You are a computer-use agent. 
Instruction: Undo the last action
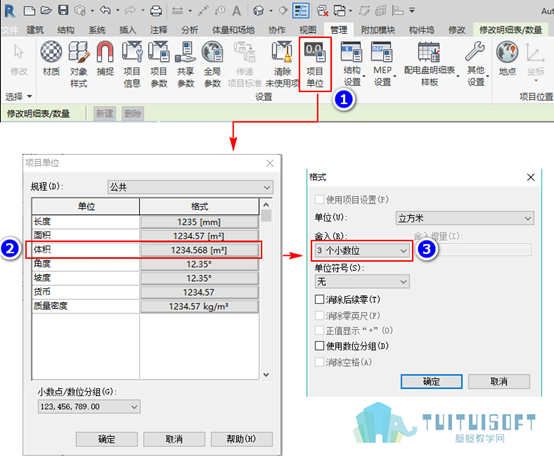click(x=105, y=11)
